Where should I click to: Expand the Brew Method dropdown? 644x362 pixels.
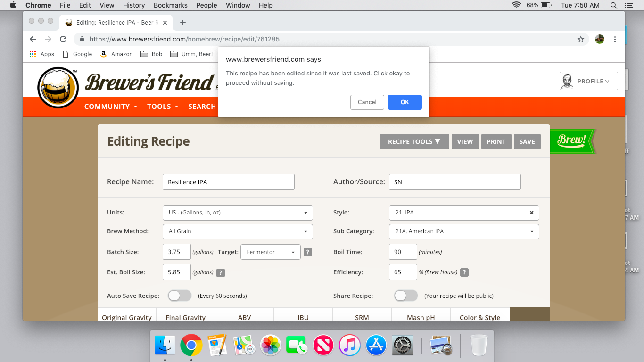coord(238,231)
